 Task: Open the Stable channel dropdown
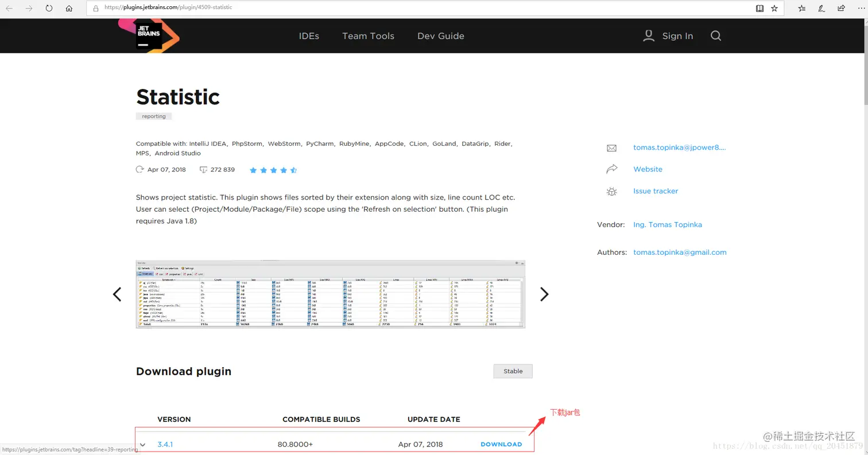(513, 371)
